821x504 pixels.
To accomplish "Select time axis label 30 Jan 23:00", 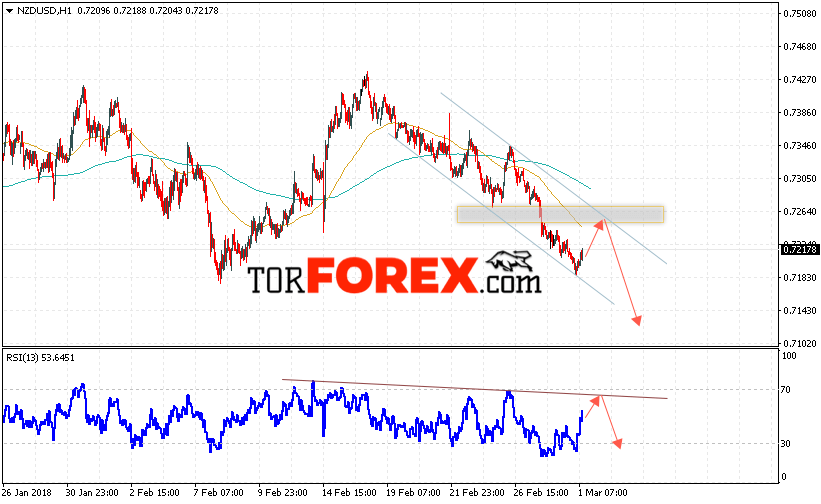I will coord(92,492).
